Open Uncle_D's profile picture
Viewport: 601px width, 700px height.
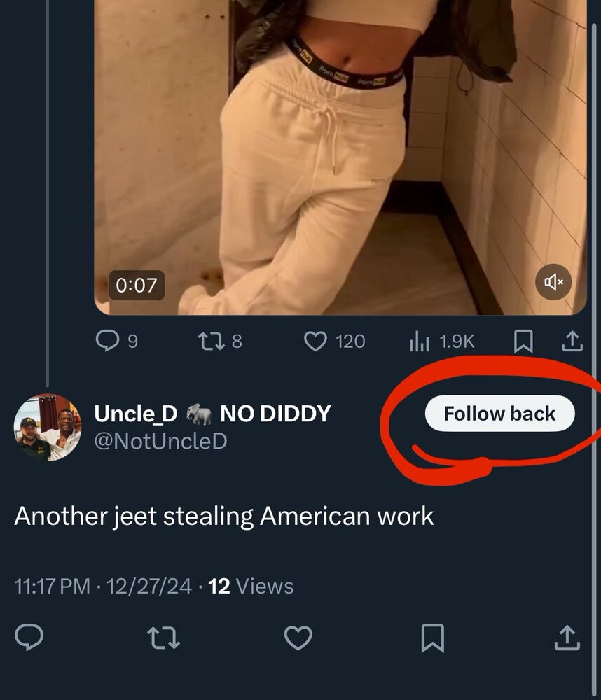(x=48, y=427)
